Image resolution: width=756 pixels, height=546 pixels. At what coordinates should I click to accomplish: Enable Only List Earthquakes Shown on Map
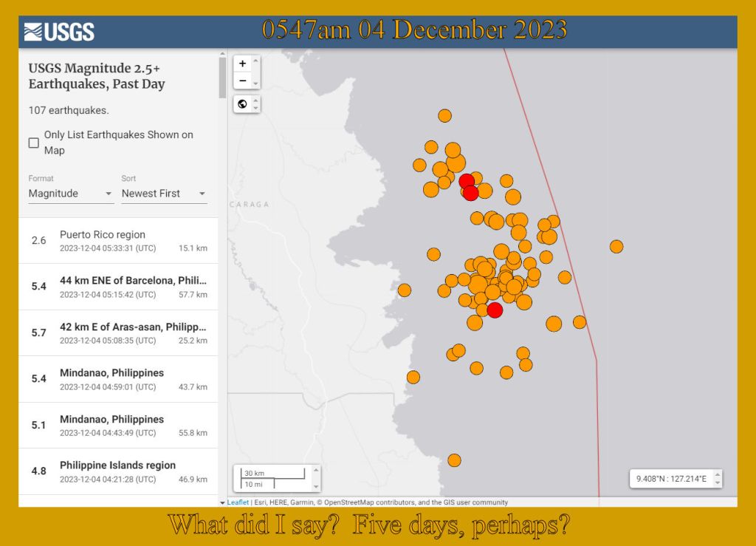click(34, 143)
